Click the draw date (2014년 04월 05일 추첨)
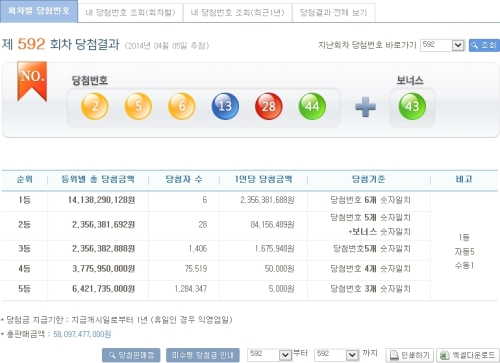Viewport: 500px width, 363px height. point(167,46)
